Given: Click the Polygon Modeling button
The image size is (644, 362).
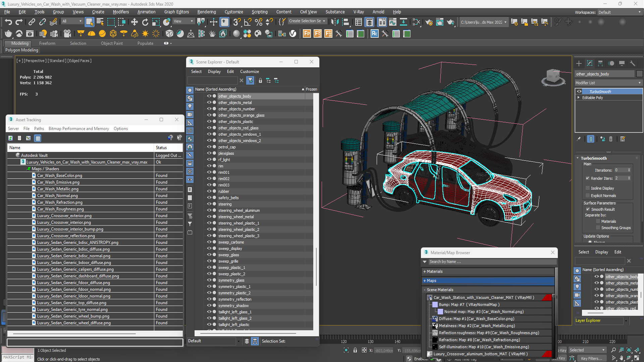Looking at the screenshot, I should coord(22,50).
